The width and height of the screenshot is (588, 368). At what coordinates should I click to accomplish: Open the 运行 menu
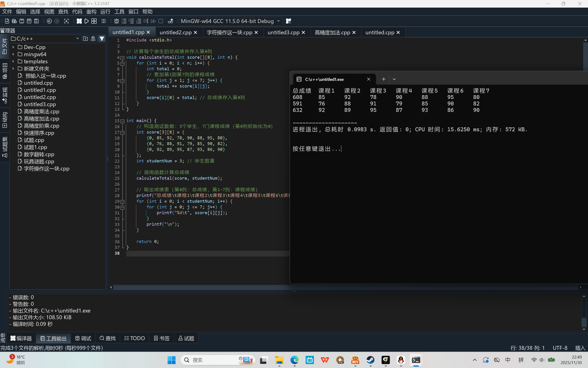(x=105, y=12)
